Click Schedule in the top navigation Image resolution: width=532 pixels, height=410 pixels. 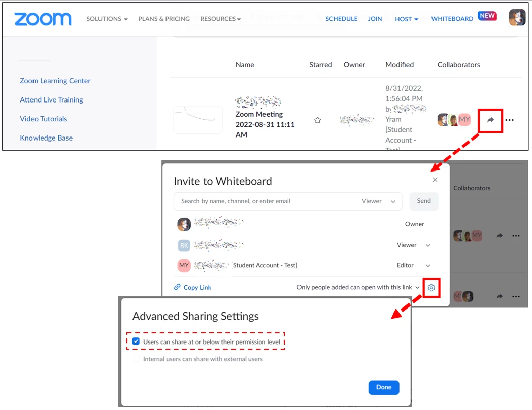pos(341,19)
